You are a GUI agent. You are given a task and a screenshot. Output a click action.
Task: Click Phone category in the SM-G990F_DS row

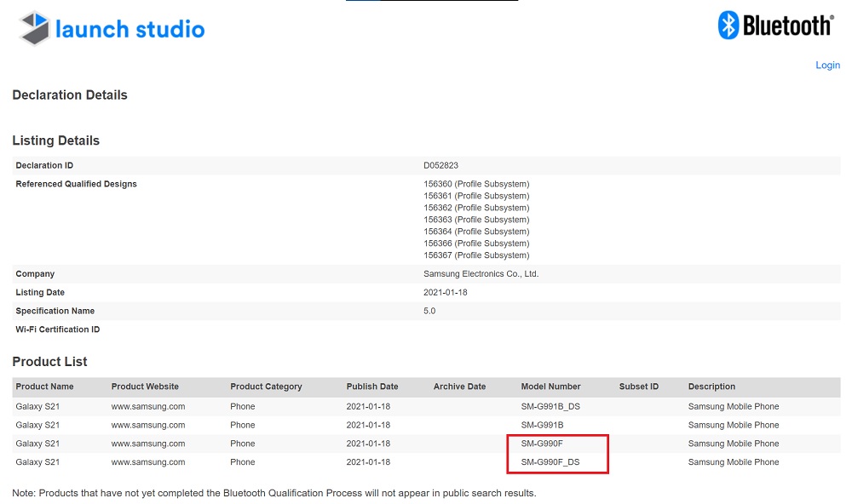(x=242, y=462)
